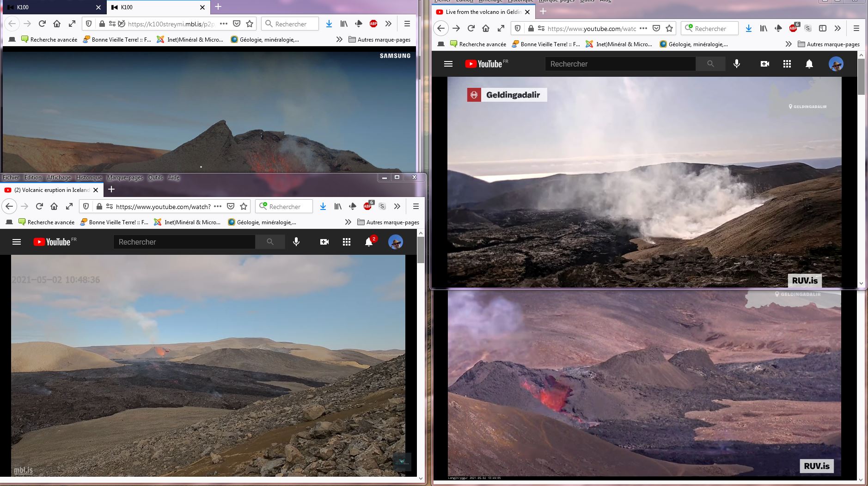
Task: Reload the K100 streaming page
Action: point(42,24)
